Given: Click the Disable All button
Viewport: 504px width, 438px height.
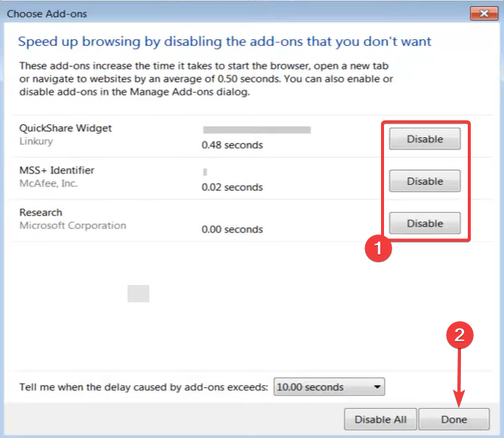Looking at the screenshot, I should click(380, 419).
